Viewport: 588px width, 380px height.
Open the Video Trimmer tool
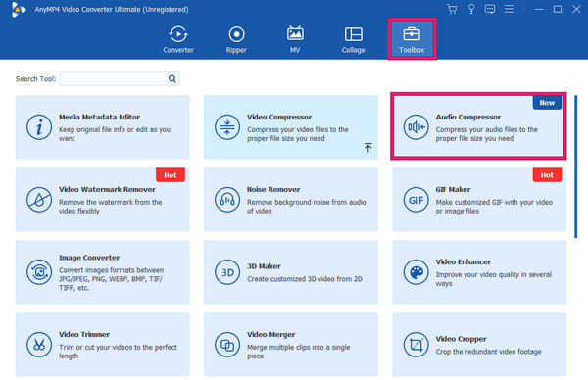(102, 345)
